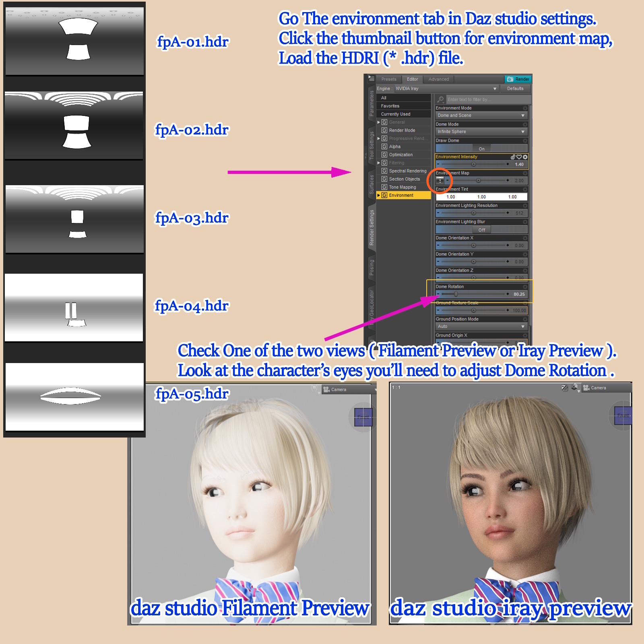The width and height of the screenshot is (644, 644).
Task: Toggle the Environment Lighting Blur Off switch
Action: [x=481, y=230]
